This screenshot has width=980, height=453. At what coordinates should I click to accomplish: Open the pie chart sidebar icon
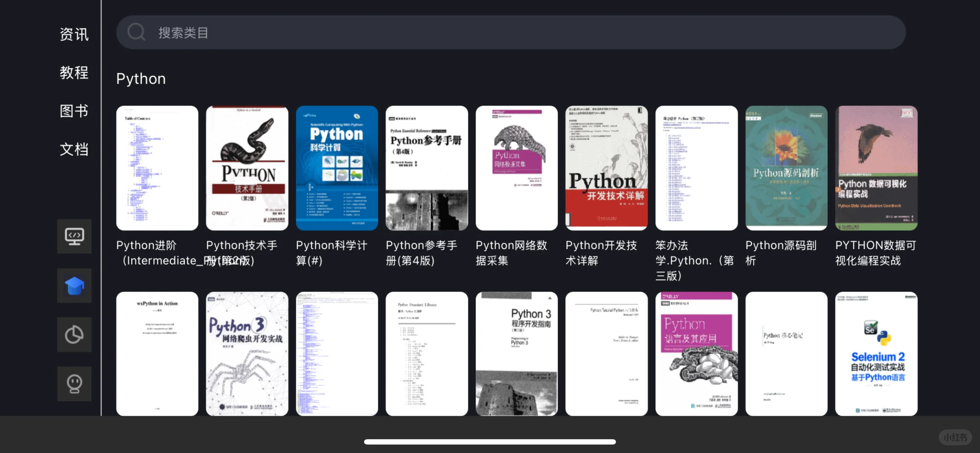74,335
